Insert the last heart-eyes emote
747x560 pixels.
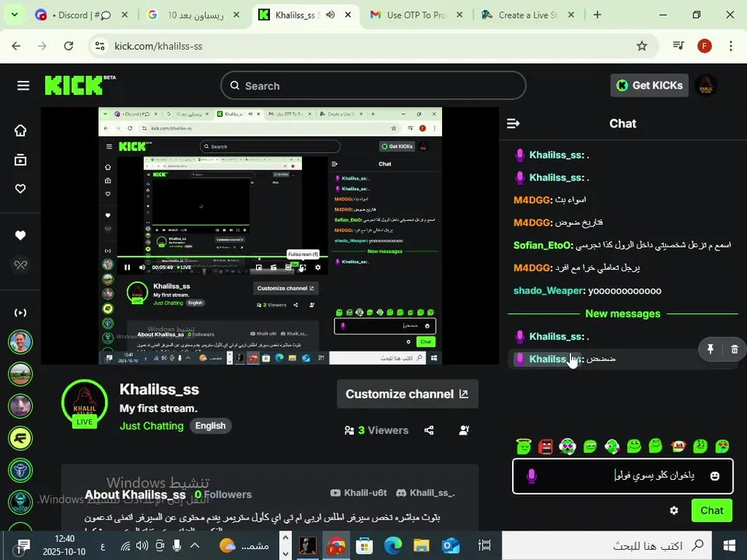(722, 446)
